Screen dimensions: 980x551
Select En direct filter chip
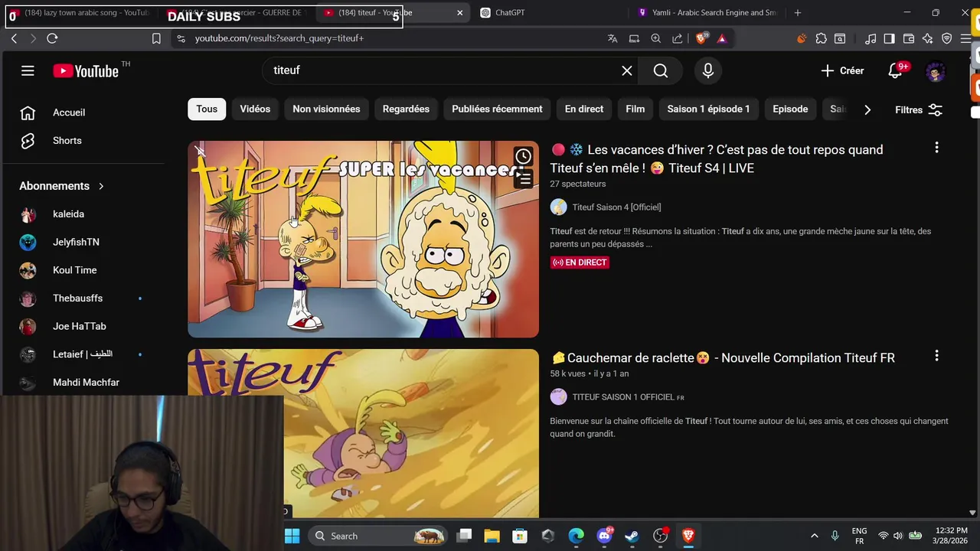[x=584, y=109]
